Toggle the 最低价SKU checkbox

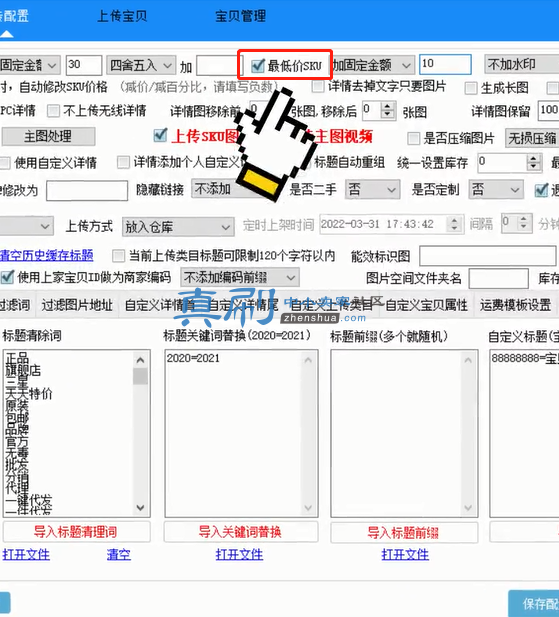click(x=258, y=65)
